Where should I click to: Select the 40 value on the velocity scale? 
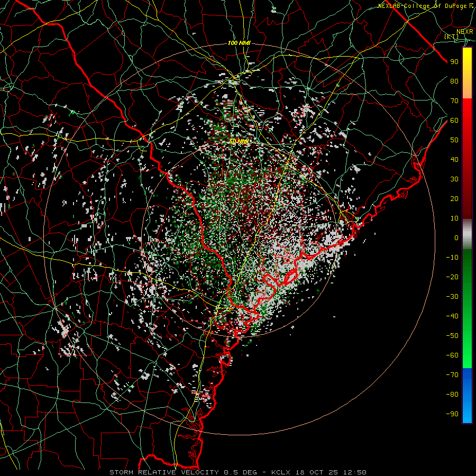pos(454,159)
